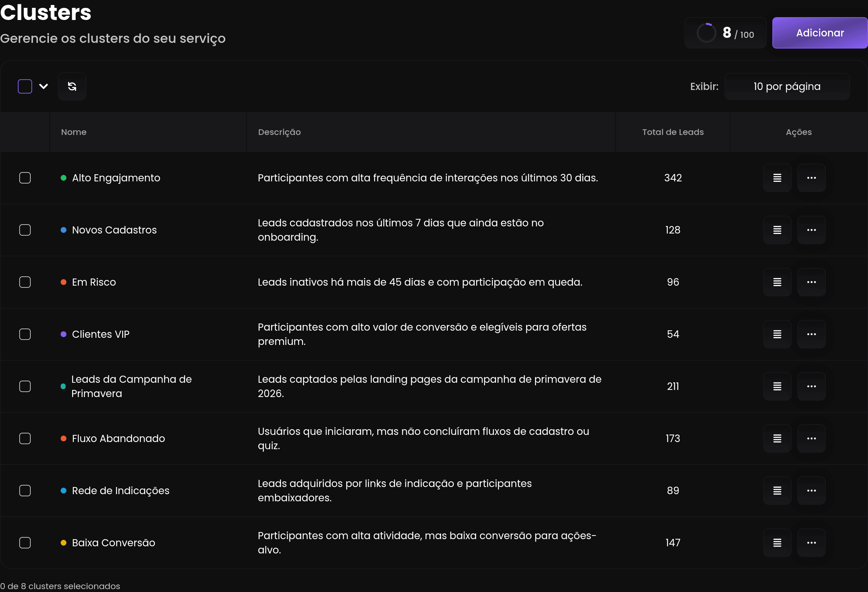
Task: Open the '10 por página' dropdown
Action: pyautogui.click(x=787, y=86)
